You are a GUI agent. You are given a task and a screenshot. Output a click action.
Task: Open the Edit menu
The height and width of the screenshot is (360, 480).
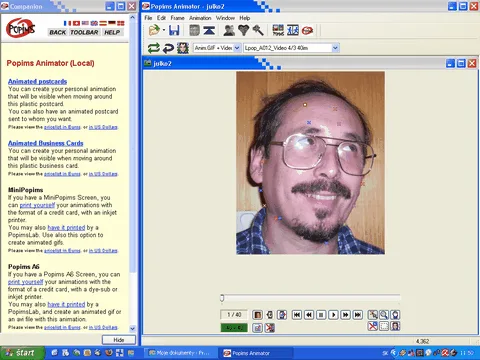(x=162, y=18)
